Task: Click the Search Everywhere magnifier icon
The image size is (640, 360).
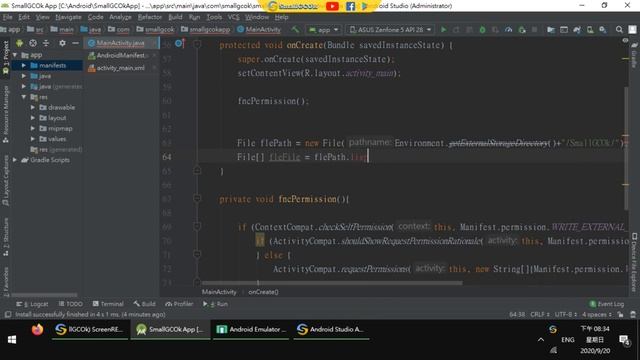Action: pyautogui.click(x=619, y=30)
